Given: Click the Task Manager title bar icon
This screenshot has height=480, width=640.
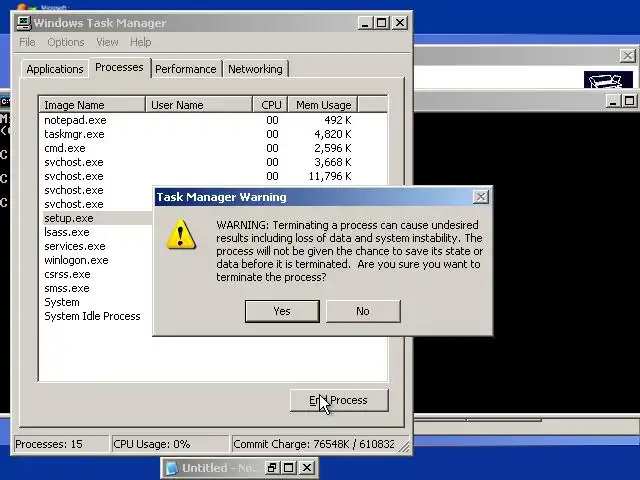Looking at the screenshot, I should click(x=23, y=23).
